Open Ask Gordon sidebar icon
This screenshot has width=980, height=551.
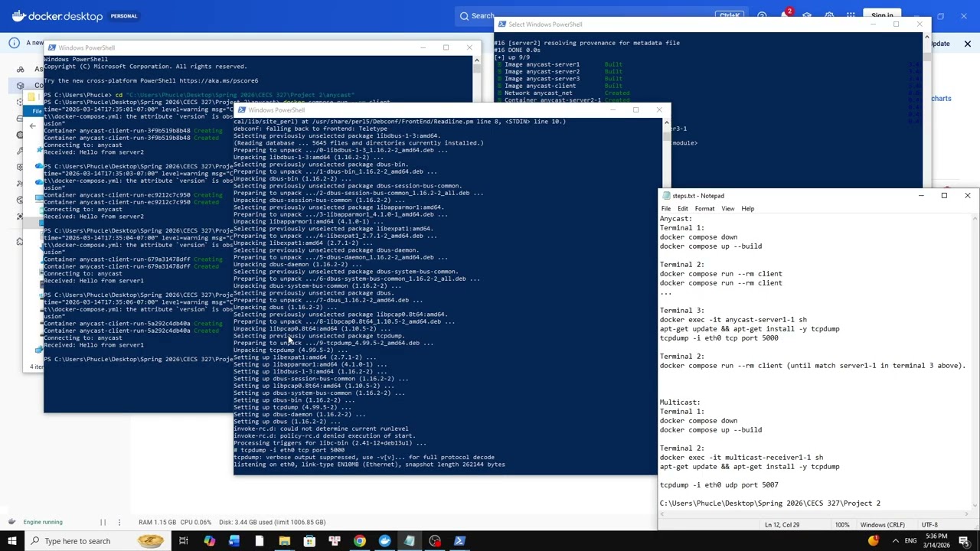pyautogui.click(x=20, y=69)
